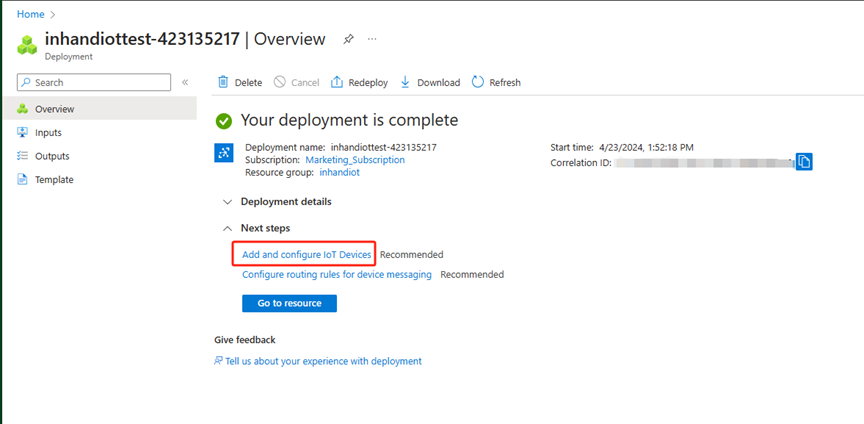Collapse the sidebar with double chevron
The width and height of the screenshot is (864, 424).
(x=185, y=82)
